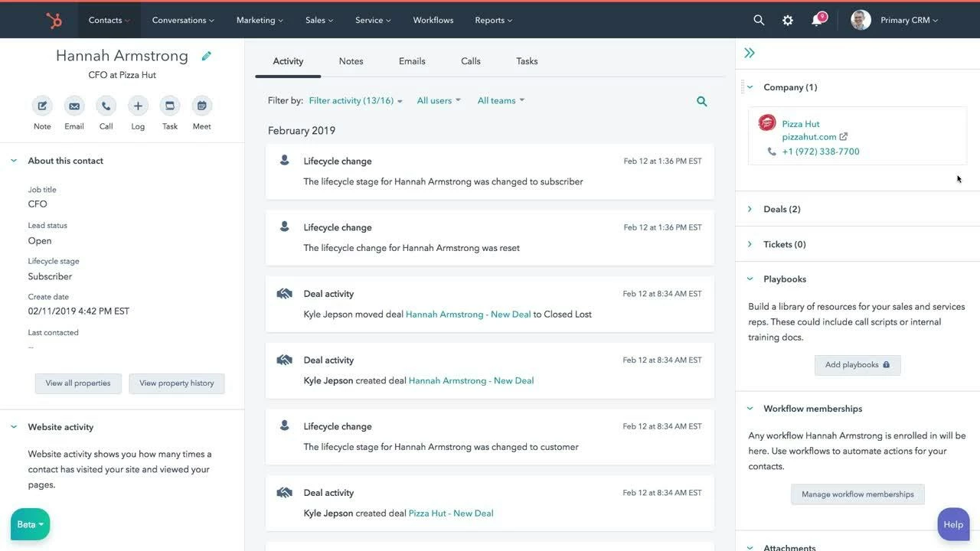This screenshot has width=980, height=551.
Task: Open the Beta dropdown button
Action: (31, 524)
